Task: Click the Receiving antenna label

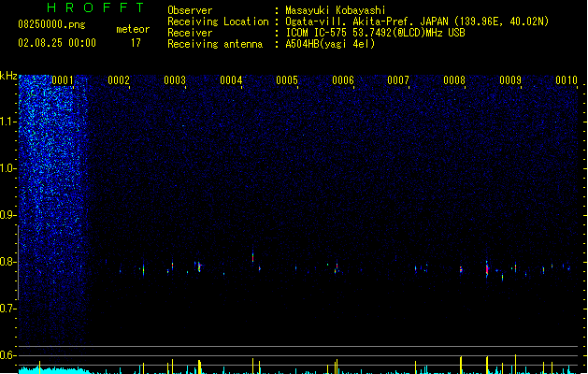Action: [x=215, y=44]
